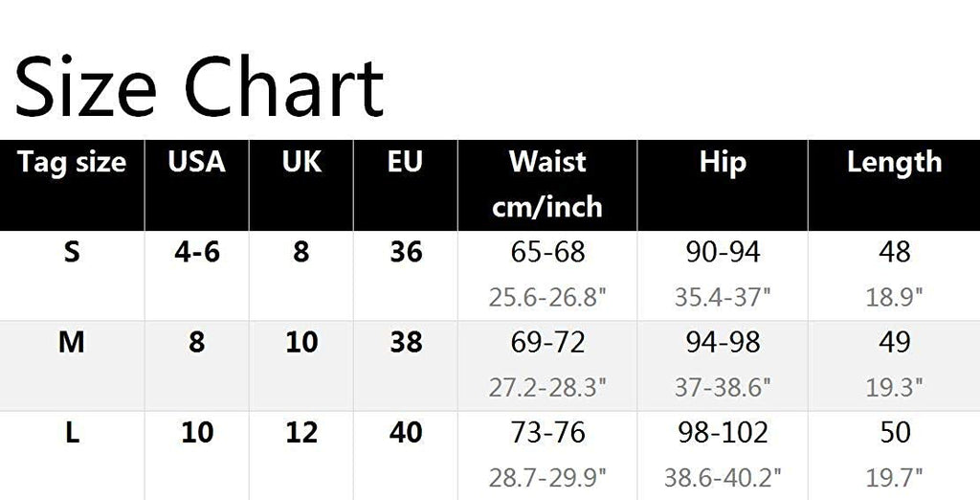Click the L tag size cell
The image size is (980, 500).
point(72,433)
